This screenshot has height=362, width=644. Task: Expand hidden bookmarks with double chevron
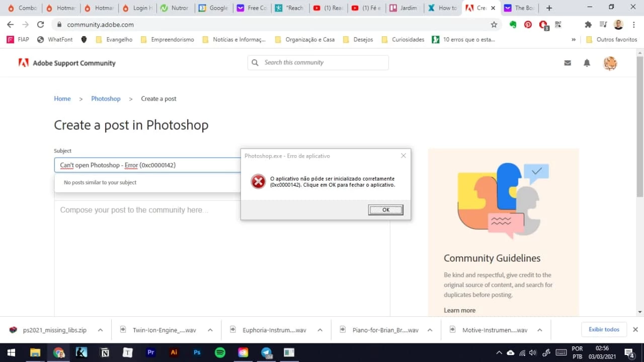coord(574,39)
